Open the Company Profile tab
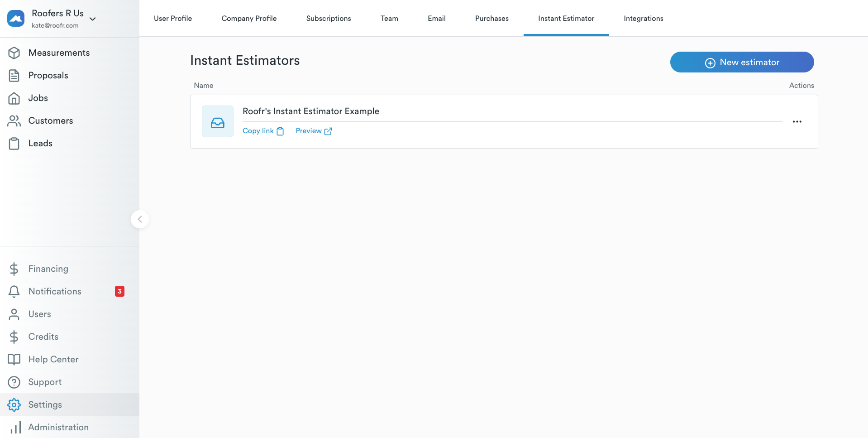 249,18
